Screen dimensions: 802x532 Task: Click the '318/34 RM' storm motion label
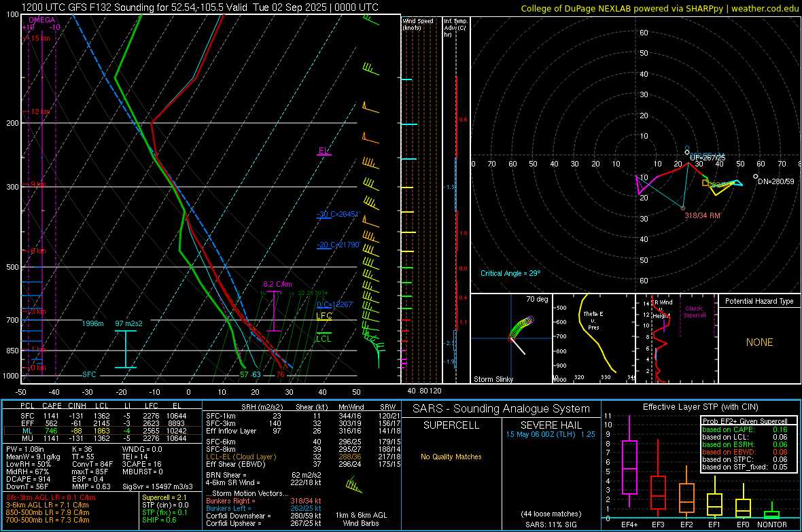[702, 215]
